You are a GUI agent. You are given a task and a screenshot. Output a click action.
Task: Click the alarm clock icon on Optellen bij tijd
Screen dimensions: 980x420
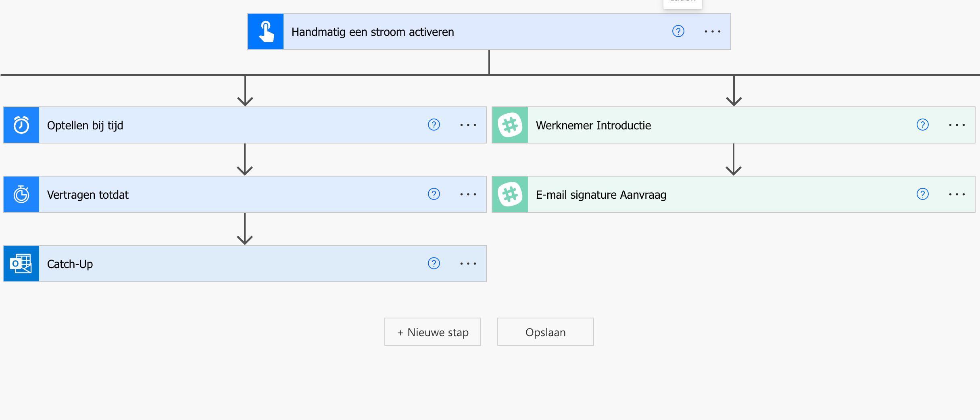coord(21,125)
